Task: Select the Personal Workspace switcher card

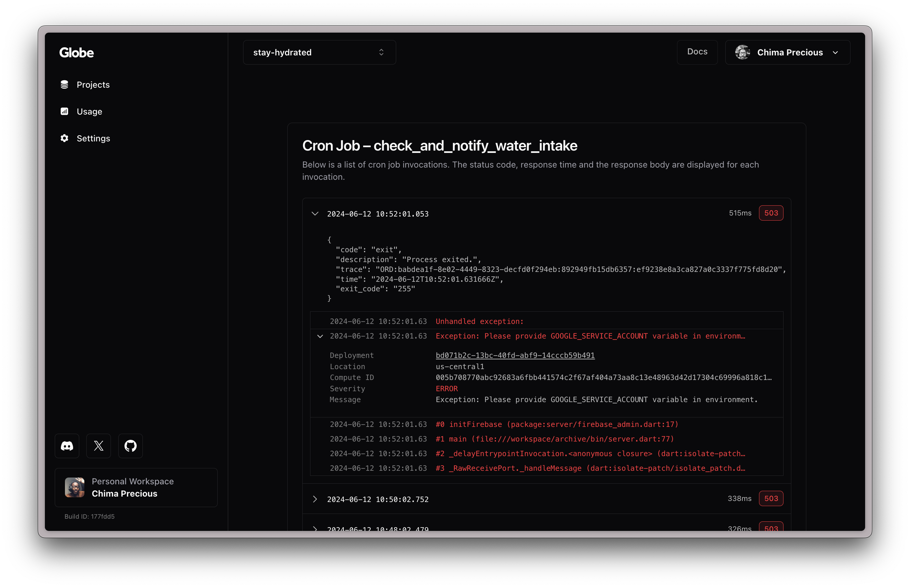Action: point(136,487)
